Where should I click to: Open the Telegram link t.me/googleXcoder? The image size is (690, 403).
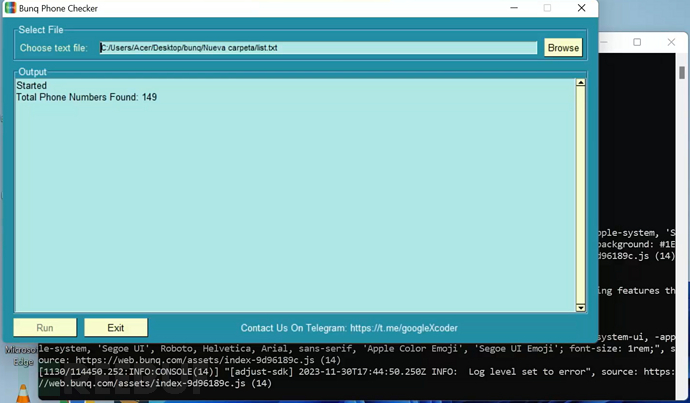[404, 328]
